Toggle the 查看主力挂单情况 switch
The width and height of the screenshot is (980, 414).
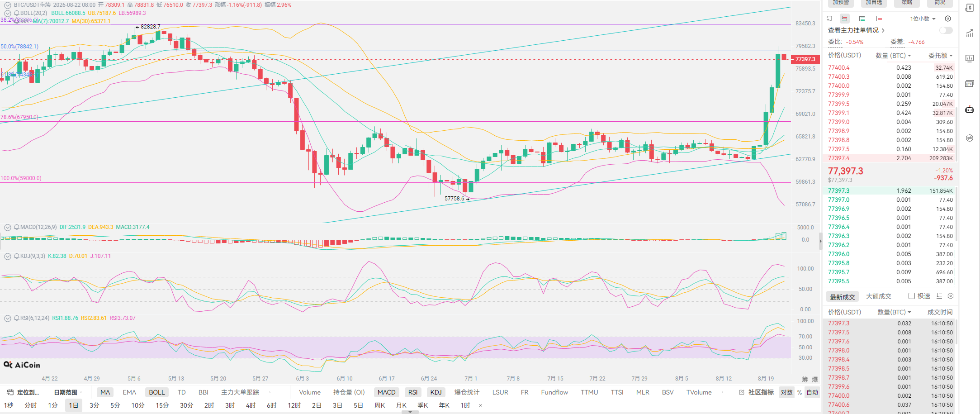click(946, 30)
